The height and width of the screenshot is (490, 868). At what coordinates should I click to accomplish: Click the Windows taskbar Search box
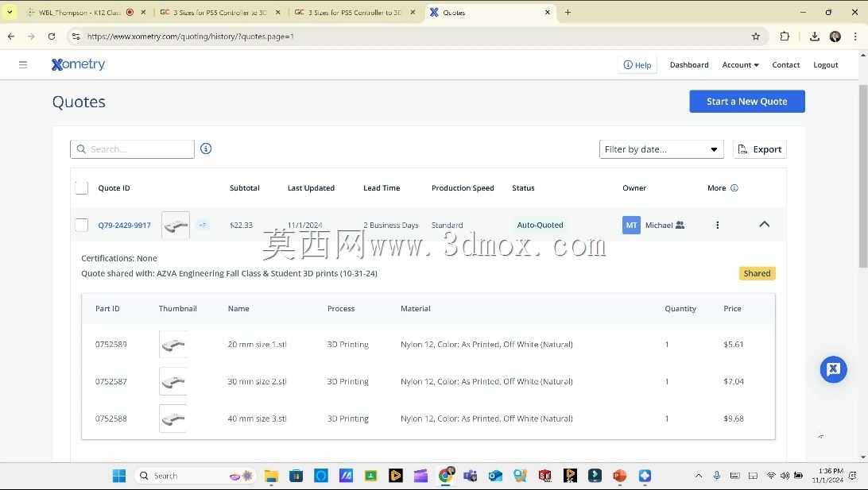(194, 476)
